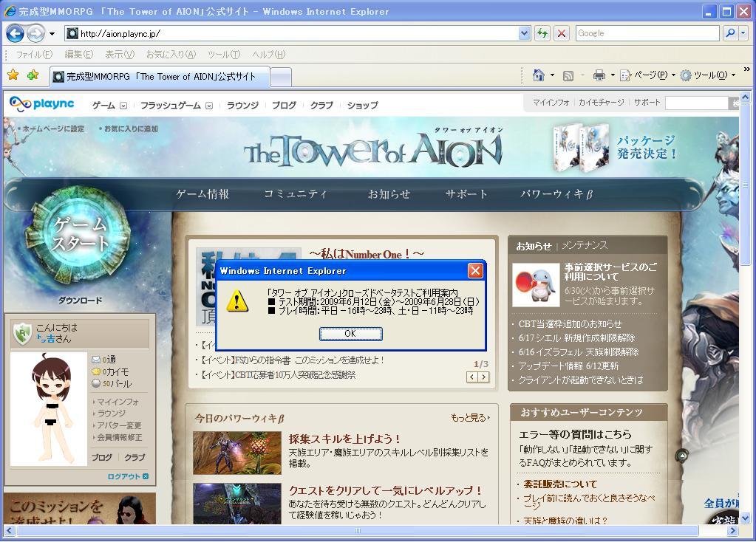Open the ファイル(F) menu

point(34,55)
